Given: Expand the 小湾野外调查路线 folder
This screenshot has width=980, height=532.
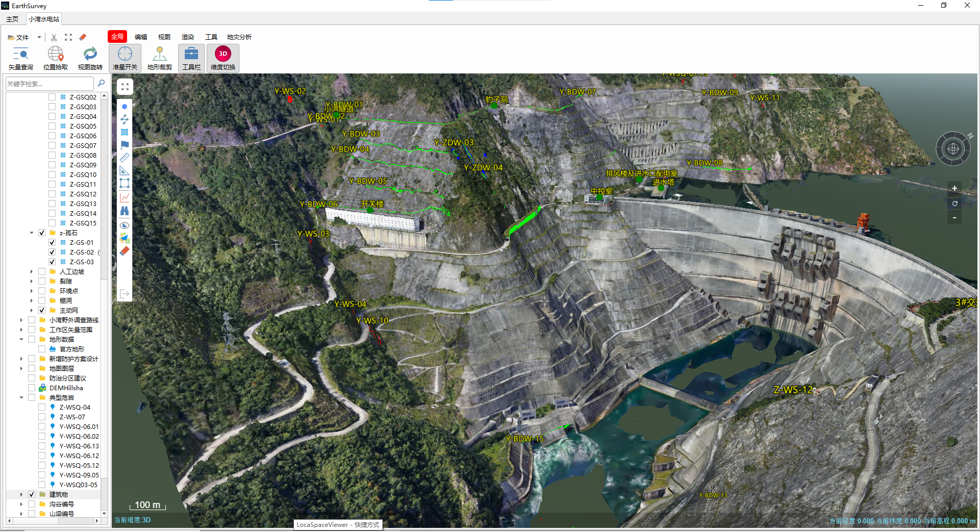Looking at the screenshot, I should 21,320.
